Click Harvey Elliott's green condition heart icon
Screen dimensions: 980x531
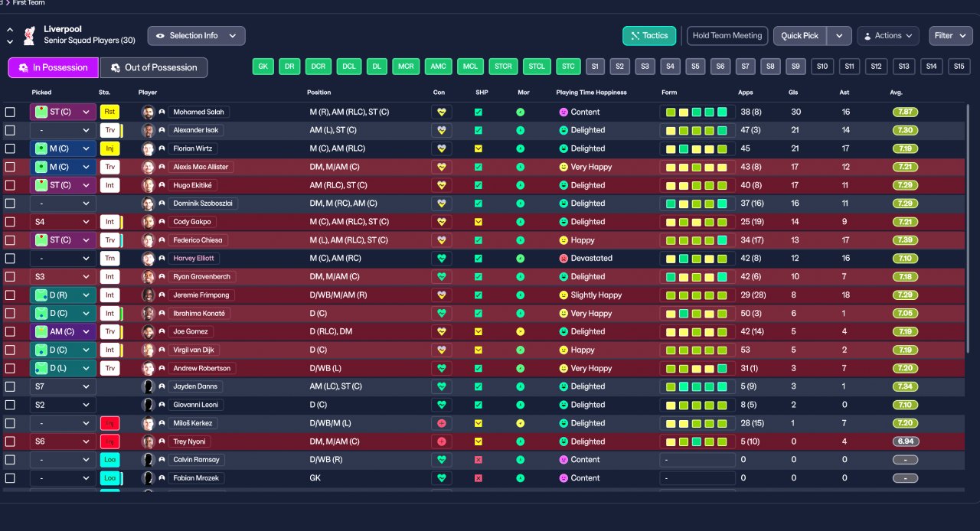(441, 259)
